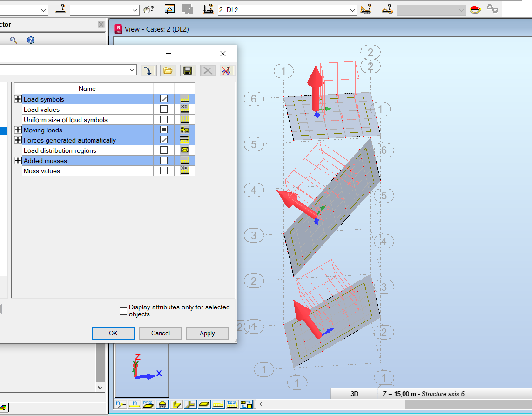
Task: Expand the Moving loads tree row
Action: coord(18,130)
